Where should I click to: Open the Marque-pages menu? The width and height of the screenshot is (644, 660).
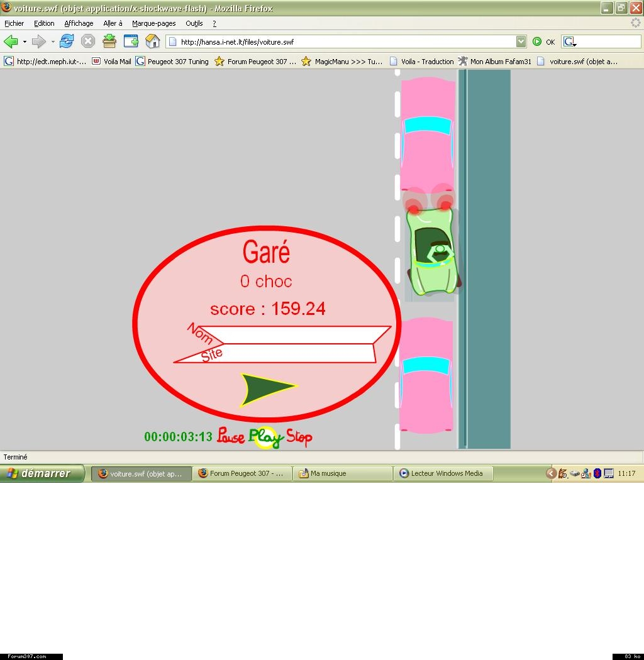click(x=153, y=23)
